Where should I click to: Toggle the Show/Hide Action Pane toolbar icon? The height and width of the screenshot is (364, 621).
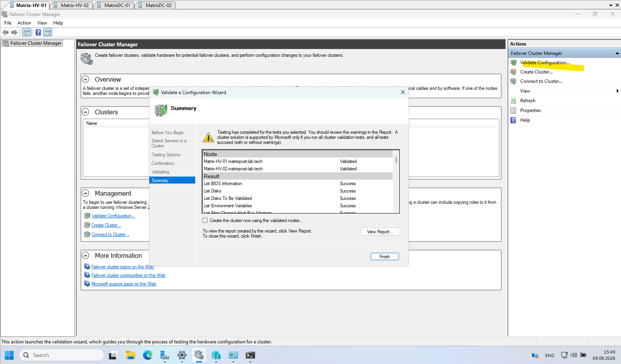pos(48,32)
